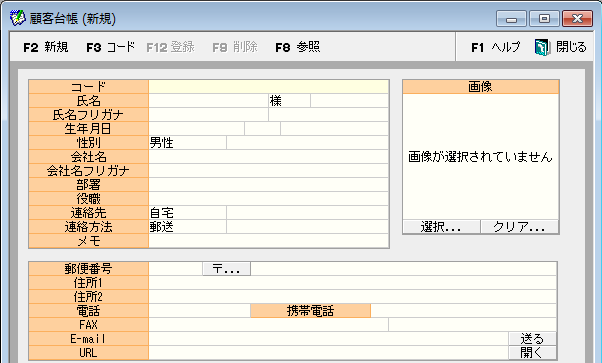602x363 pixels.
Task: Click the 〒... postal code lookup button
Action: coord(227,269)
